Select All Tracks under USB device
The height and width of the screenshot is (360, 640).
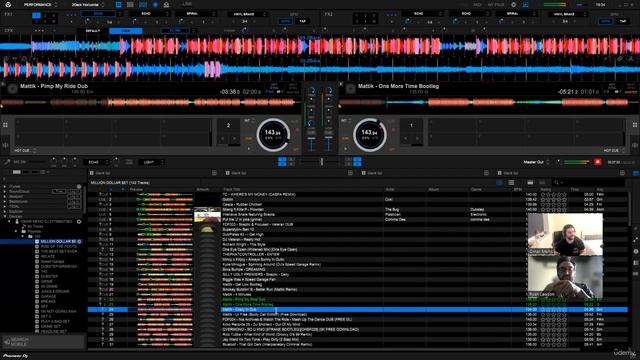(35, 227)
